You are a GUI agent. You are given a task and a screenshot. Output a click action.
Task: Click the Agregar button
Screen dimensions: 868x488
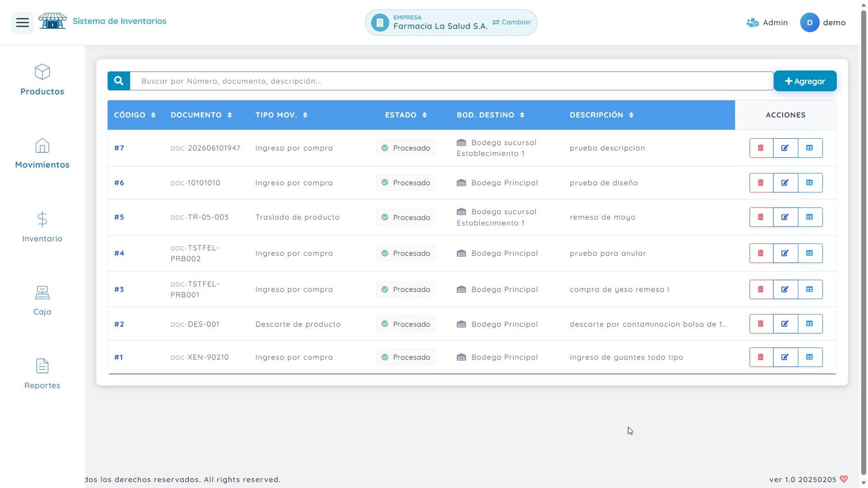[805, 81]
